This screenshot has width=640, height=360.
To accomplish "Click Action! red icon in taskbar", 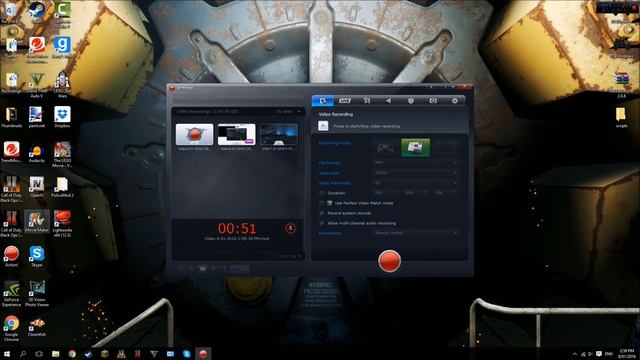I will pyautogui.click(x=203, y=354).
